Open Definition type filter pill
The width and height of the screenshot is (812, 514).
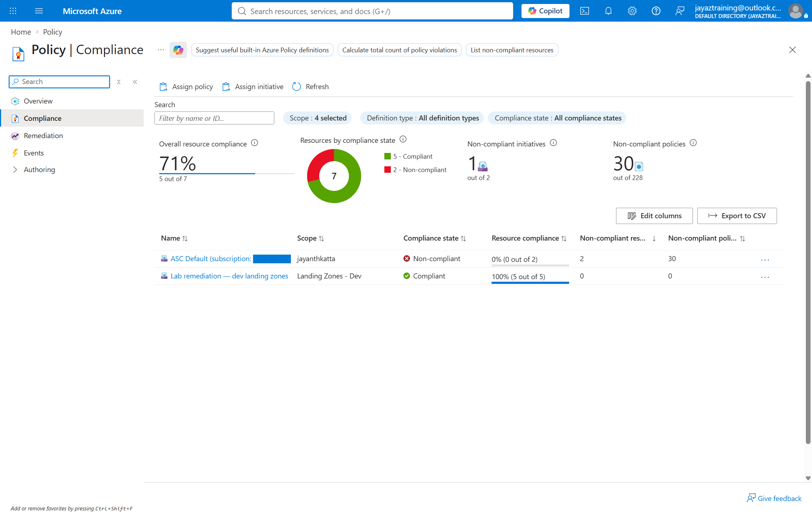click(422, 118)
